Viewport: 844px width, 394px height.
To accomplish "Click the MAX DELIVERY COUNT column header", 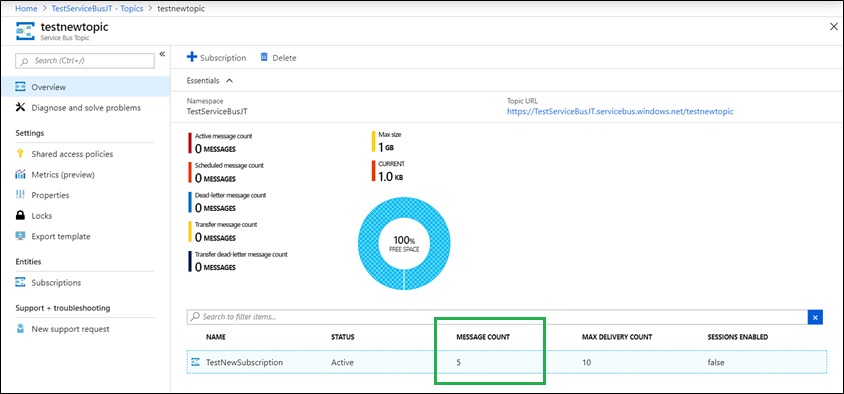I will (617, 337).
